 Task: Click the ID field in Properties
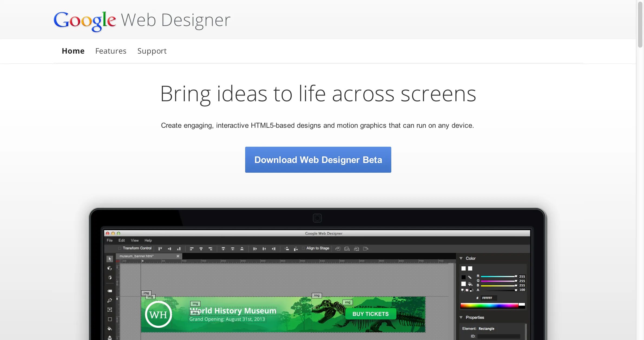click(499, 336)
